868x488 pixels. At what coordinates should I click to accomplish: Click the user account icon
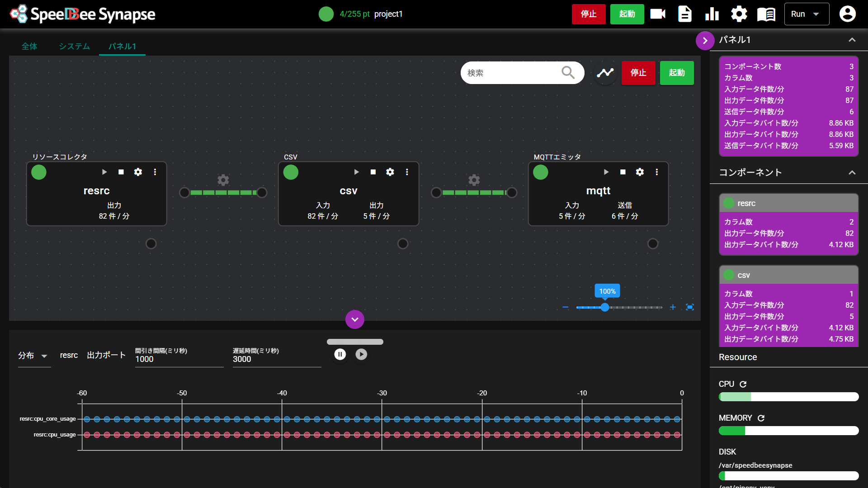click(847, 14)
